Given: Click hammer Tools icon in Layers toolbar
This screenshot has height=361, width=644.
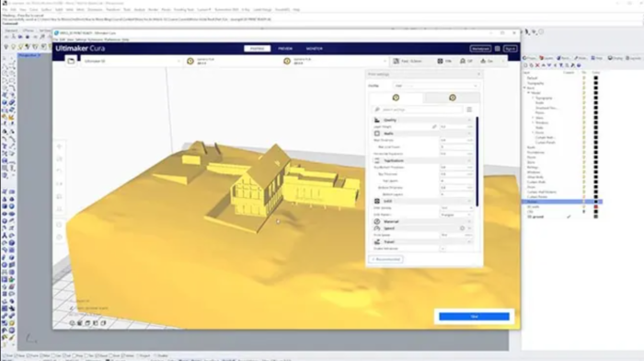Looking at the screenshot, I should [572, 65].
